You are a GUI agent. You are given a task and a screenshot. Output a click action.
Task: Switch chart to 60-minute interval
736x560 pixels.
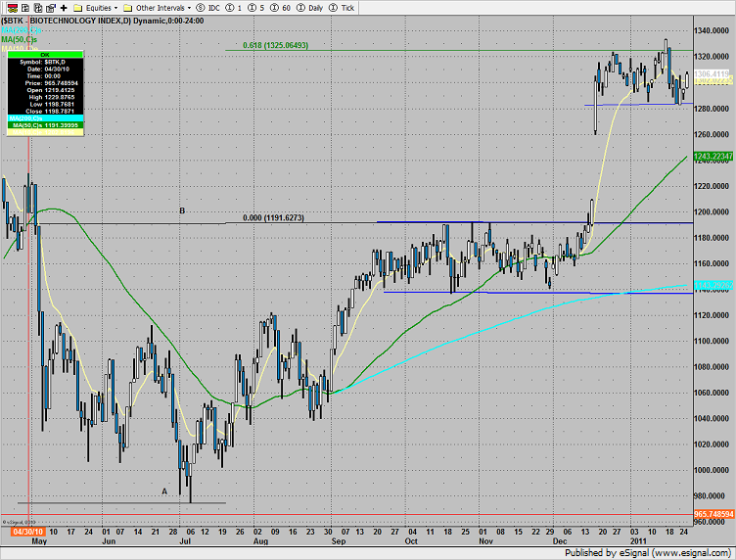tap(282, 7)
